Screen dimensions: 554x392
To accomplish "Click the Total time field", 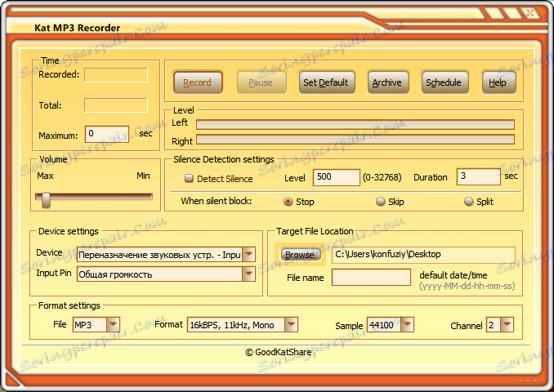I will [116, 105].
